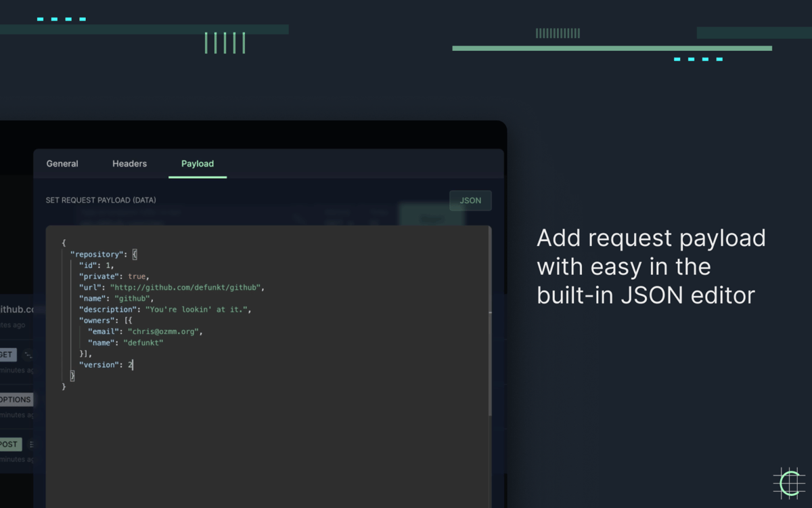
Task: Switch to the General tab
Action: [x=62, y=164]
